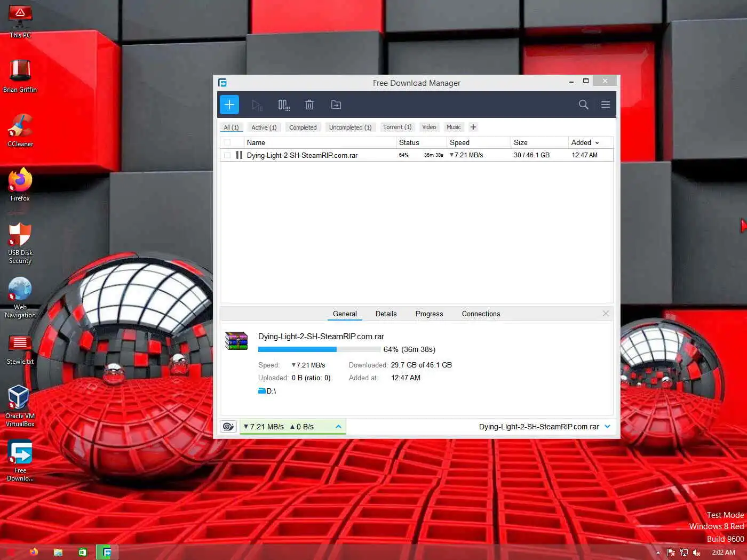
Task: Click the network tray icon
Action: [x=684, y=553]
